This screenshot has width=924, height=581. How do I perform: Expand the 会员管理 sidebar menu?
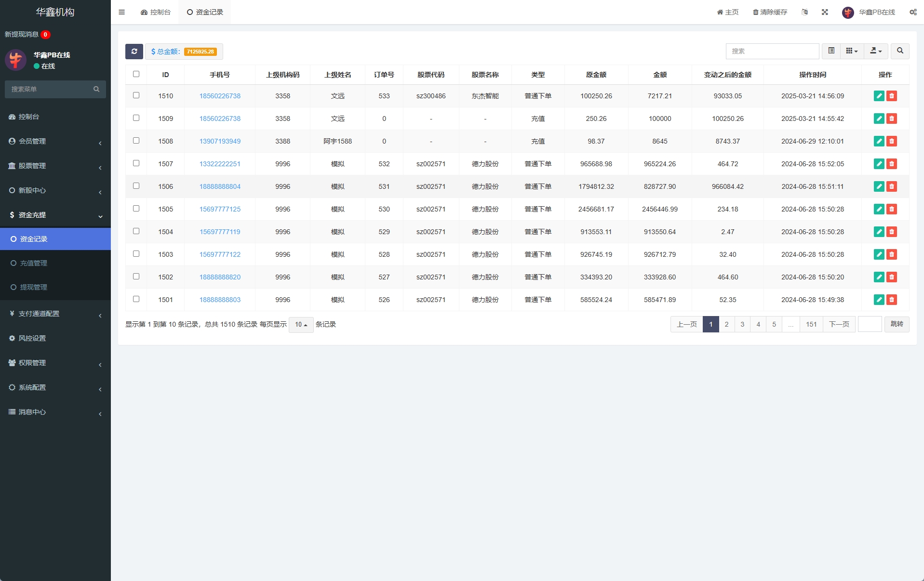(x=55, y=141)
